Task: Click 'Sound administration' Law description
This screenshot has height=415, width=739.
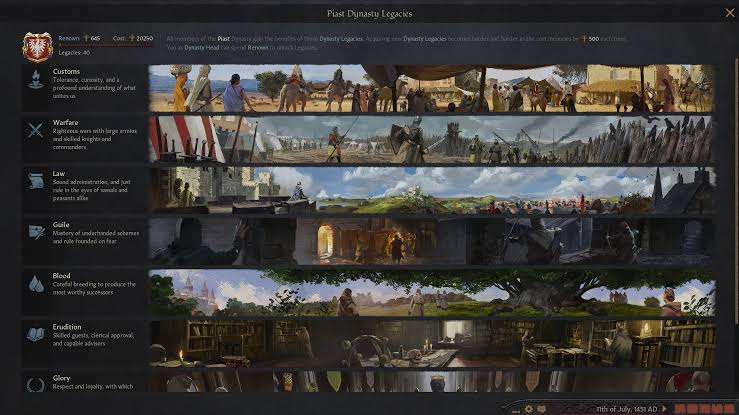Action: coord(91,190)
